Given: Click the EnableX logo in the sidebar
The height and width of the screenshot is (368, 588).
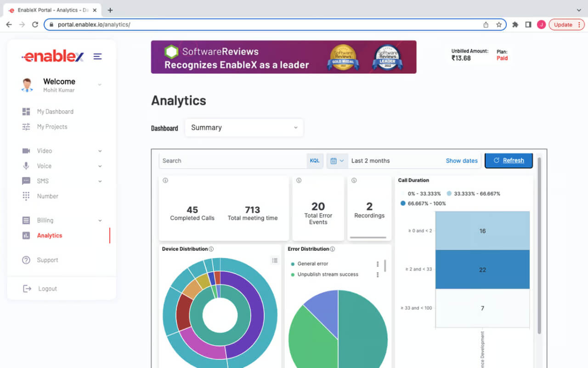Looking at the screenshot, I should tap(53, 57).
